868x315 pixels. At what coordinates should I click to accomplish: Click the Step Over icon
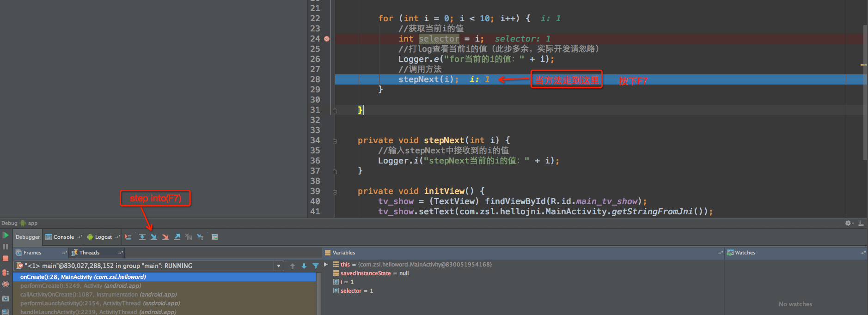point(142,237)
